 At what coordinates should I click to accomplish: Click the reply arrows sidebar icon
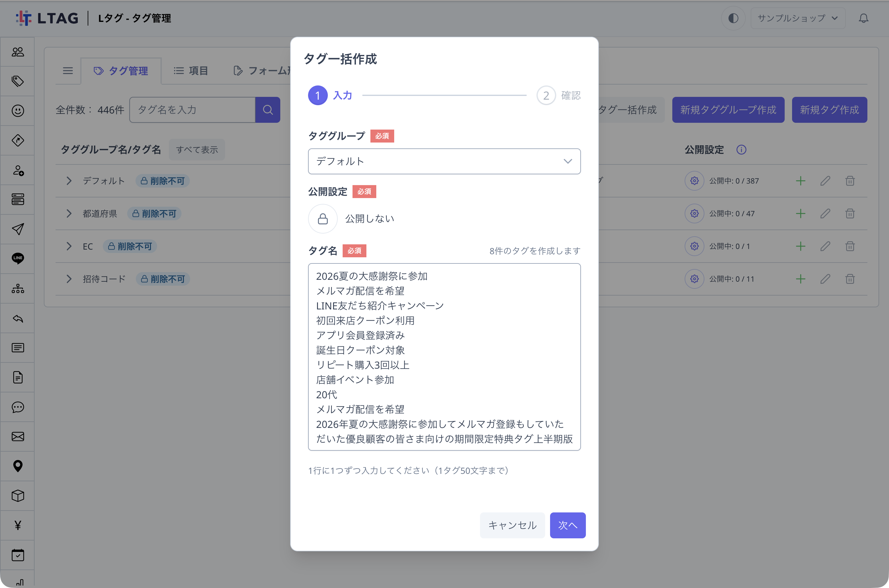[x=18, y=318]
